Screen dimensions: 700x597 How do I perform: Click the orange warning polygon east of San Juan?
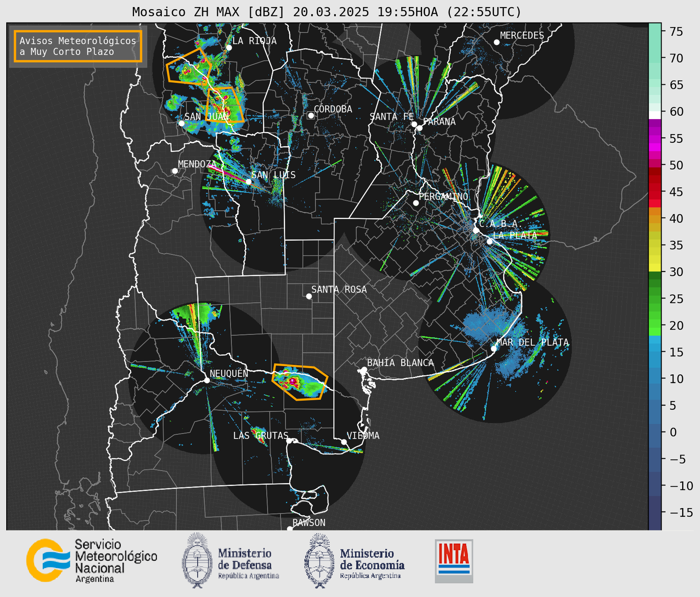(224, 104)
